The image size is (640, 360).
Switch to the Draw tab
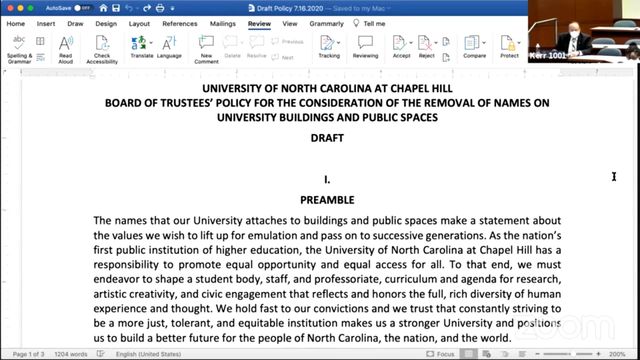(x=75, y=24)
